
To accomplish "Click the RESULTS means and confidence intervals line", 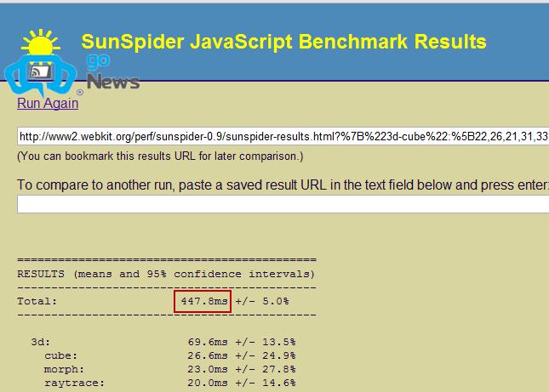I will [x=166, y=274].
